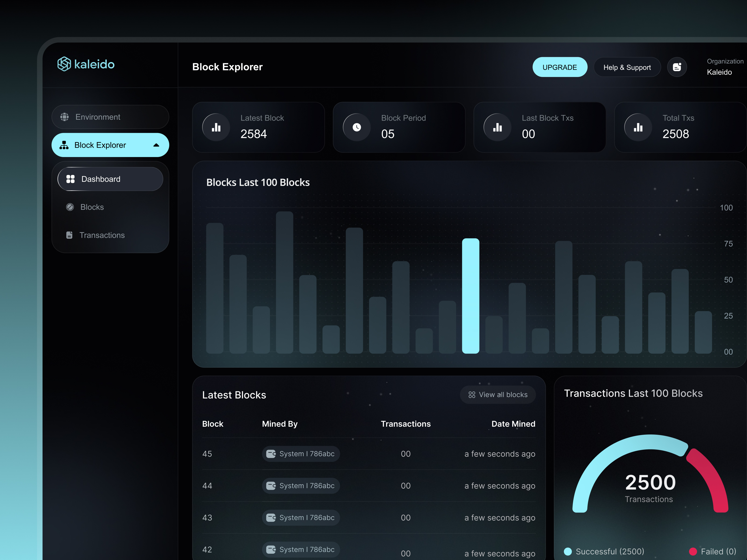Click the Transactions document icon in sidebar
Screen dimensions: 747x560
tap(70, 235)
